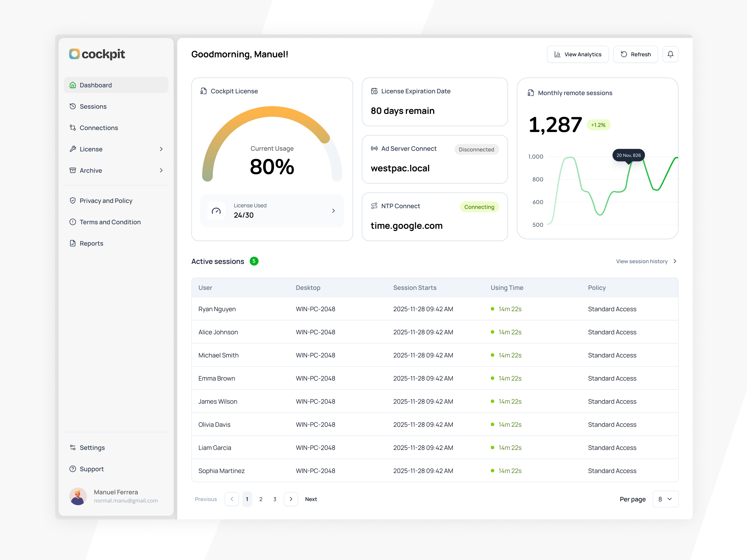This screenshot has height=560, width=747.
Task: Go to page 3 of active sessions
Action: [x=274, y=499]
